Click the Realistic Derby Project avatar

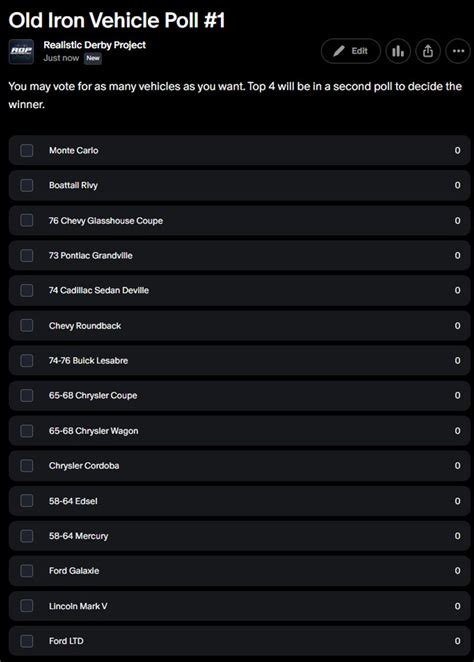click(x=21, y=52)
